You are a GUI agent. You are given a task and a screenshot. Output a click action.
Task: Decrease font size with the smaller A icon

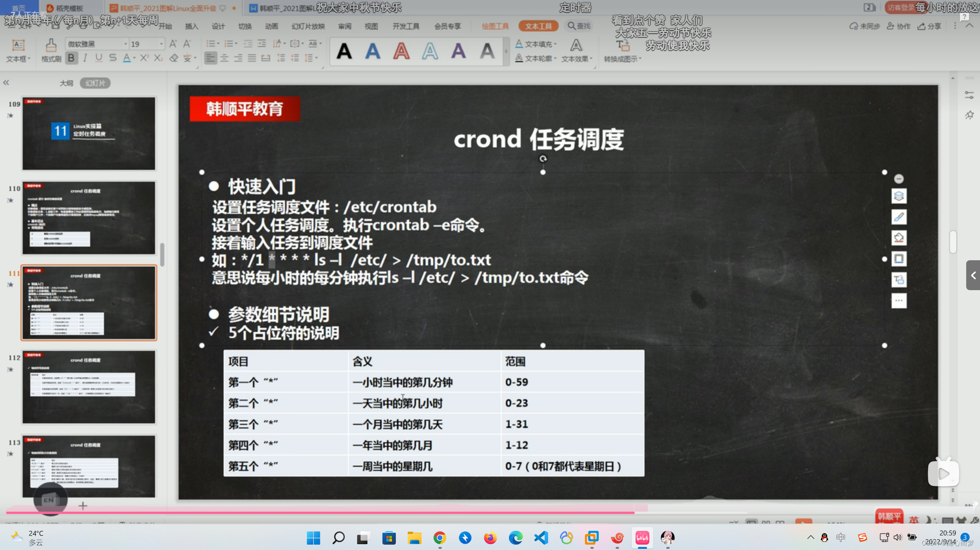pos(187,44)
